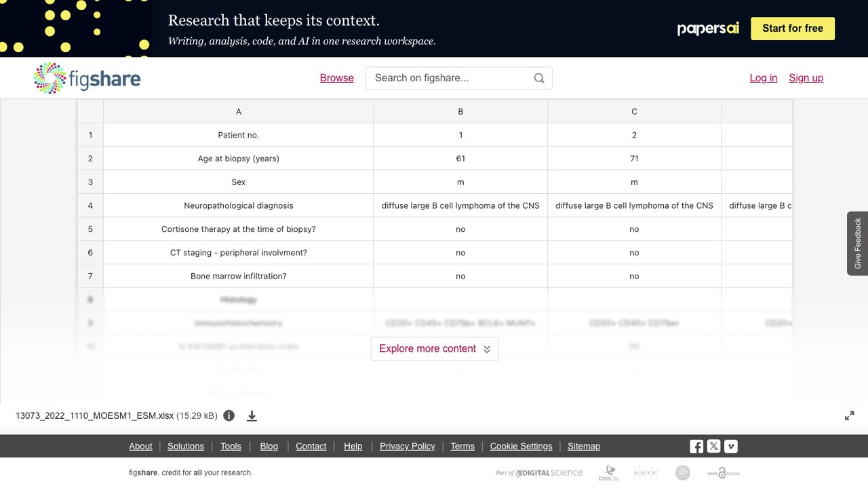Screen dimensions: 868x488
Task: Open file info icon next to xlsx filename
Action: click(x=229, y=415)
